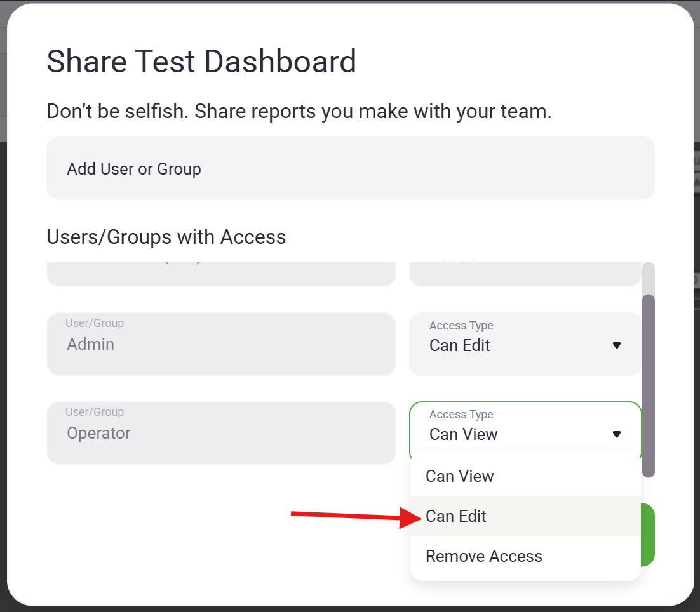Select Remove Access for Operator
Image resolution: width=700 pixels, height=612 pixels.
(484, 556)
